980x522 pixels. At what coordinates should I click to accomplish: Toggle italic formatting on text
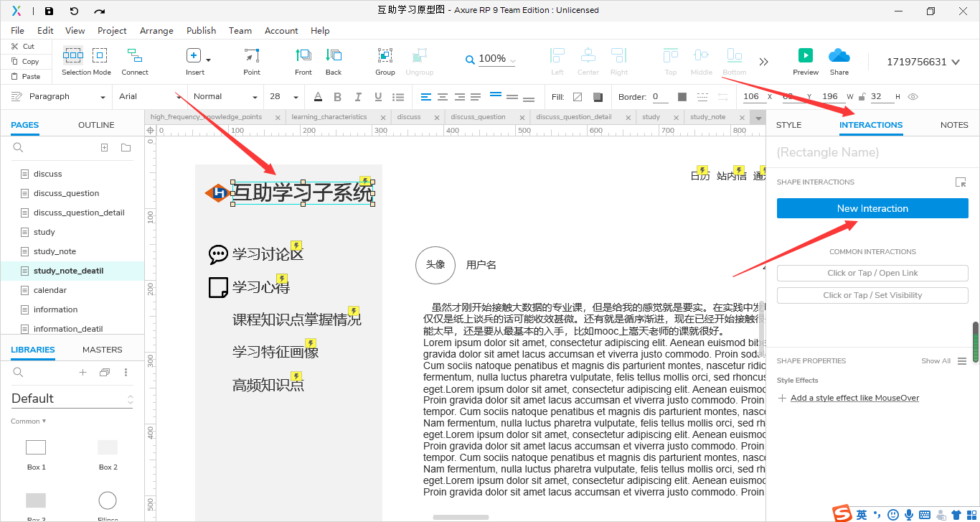pyautogui.click(x=357, y=96)
